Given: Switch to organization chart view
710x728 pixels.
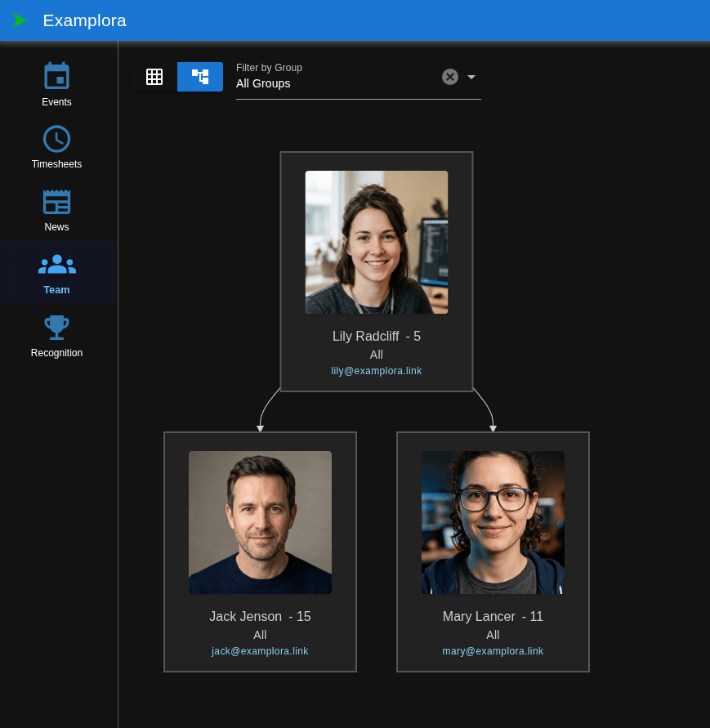Looking at the screenshot, I should point(200,76).
